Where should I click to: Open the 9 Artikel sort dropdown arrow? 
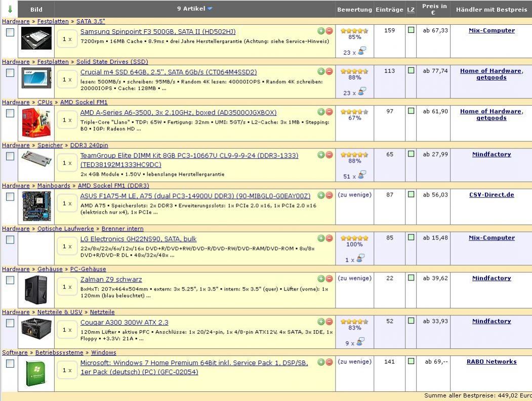coord(210,9)
